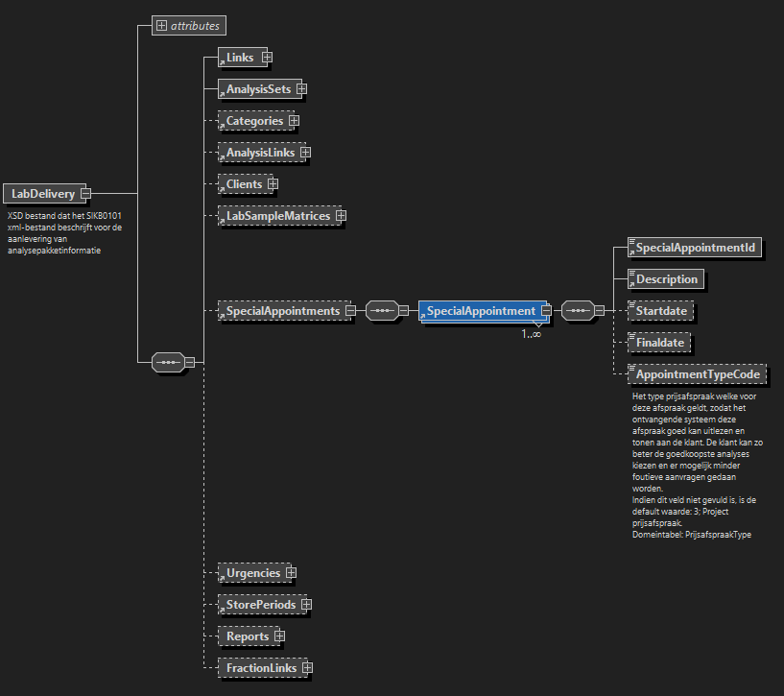784x696 pixels.
Task: Select the Startdate optional element
Action: coord(660,311)
